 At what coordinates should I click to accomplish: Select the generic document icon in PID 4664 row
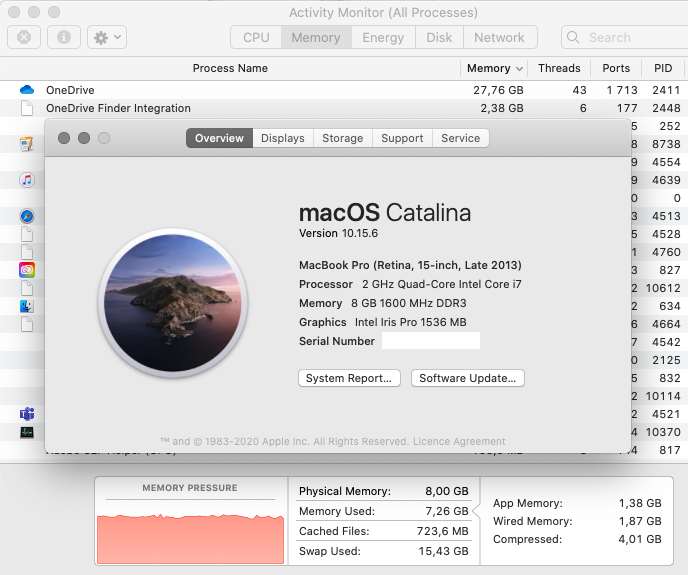[x=27, y=324]
